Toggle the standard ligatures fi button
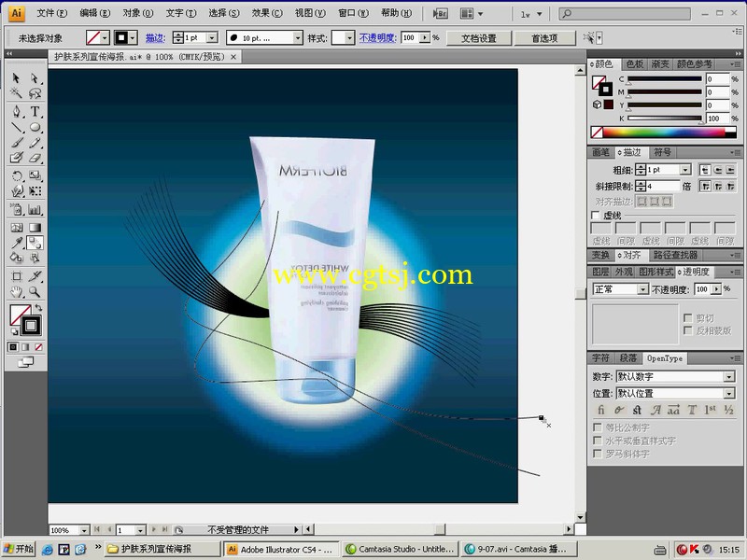 (x=600, y=410)
